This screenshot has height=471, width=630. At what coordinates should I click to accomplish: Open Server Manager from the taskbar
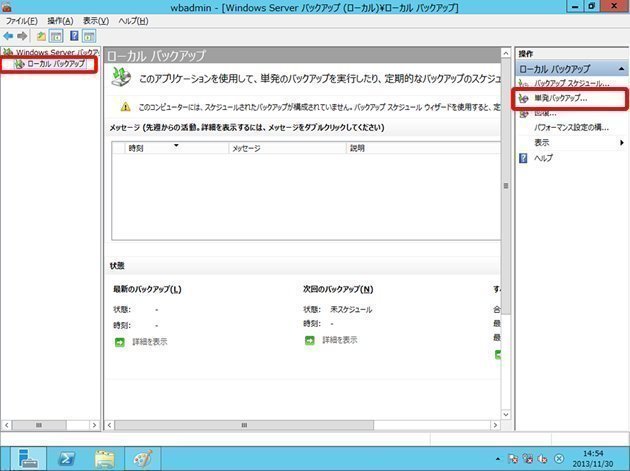pyautogui.click(x=28, y=459)
